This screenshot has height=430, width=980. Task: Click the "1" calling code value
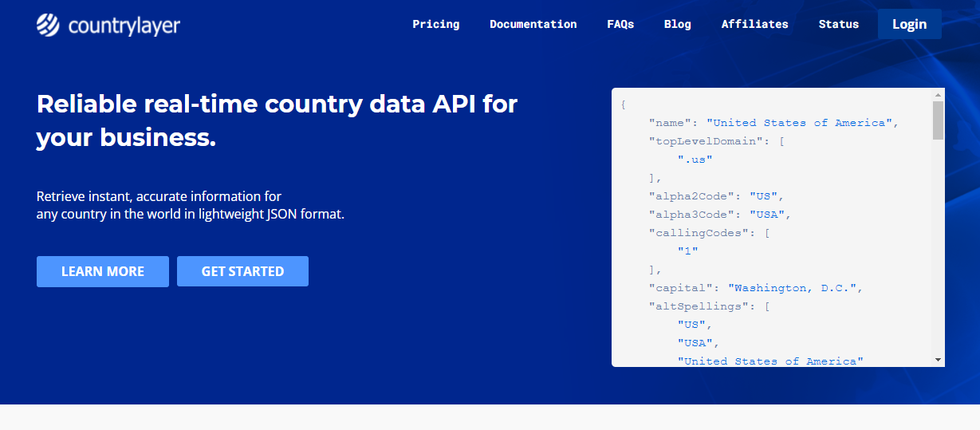[x=688, y=251]
